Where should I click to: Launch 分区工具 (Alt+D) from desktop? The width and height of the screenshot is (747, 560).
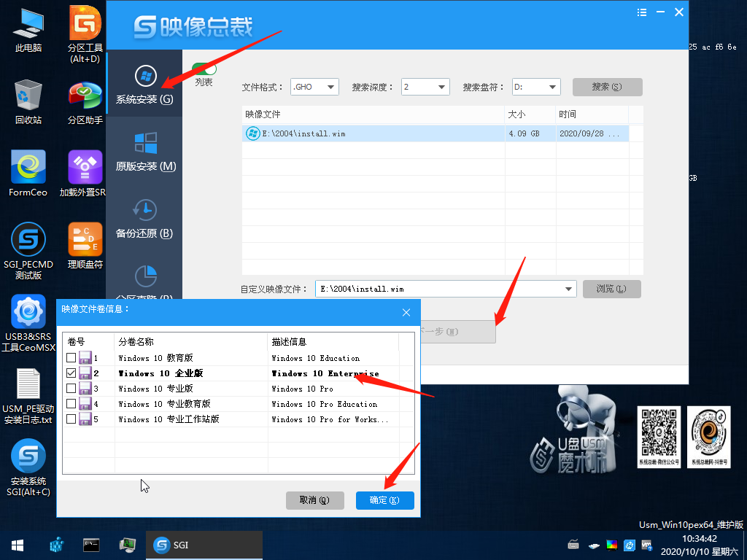[x=85, y=22]
